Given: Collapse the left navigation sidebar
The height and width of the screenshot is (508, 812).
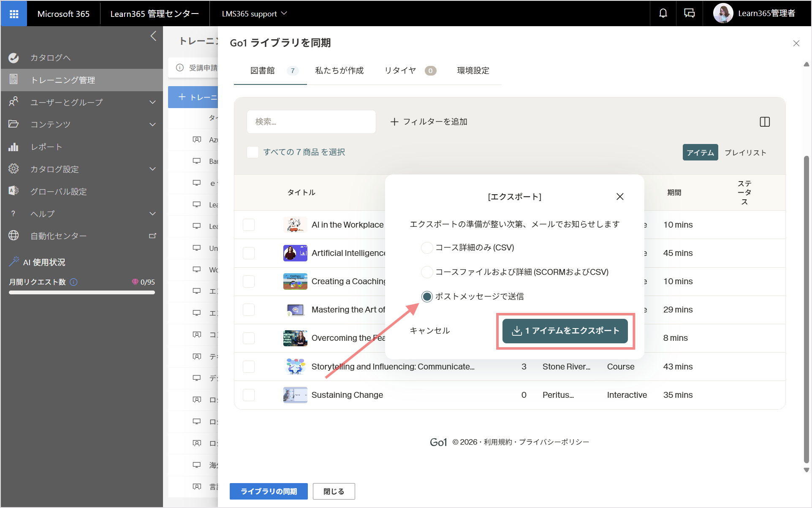Looking at the screenshot, I should [x=153, y=36].
